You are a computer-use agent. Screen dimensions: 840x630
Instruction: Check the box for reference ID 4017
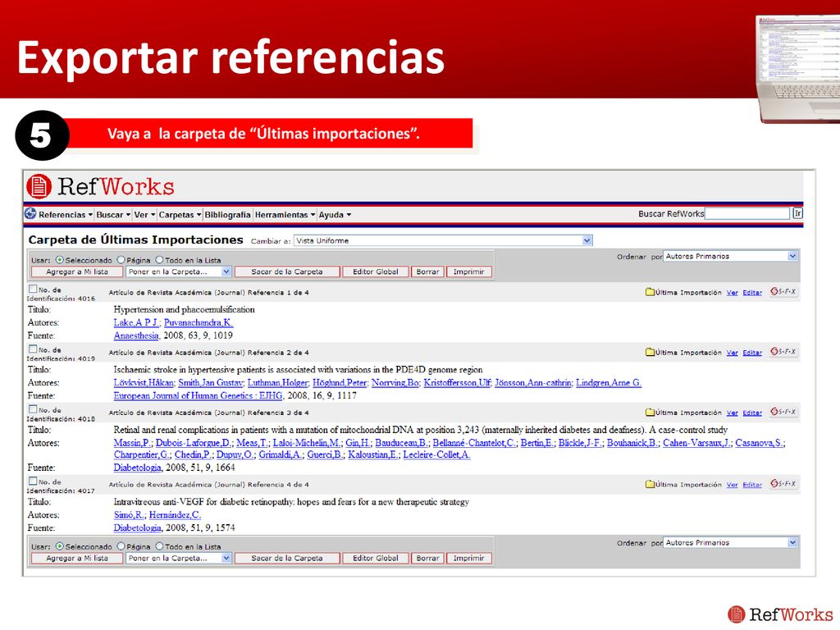pyautogui.click(x=33, y=481)
